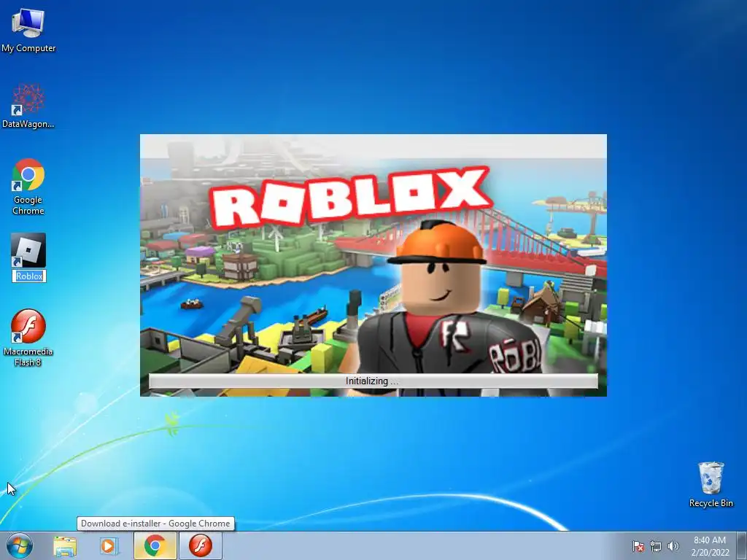Open Action Center flag in the system tray
Screen dimensions: 747x560
pos(638,546)
